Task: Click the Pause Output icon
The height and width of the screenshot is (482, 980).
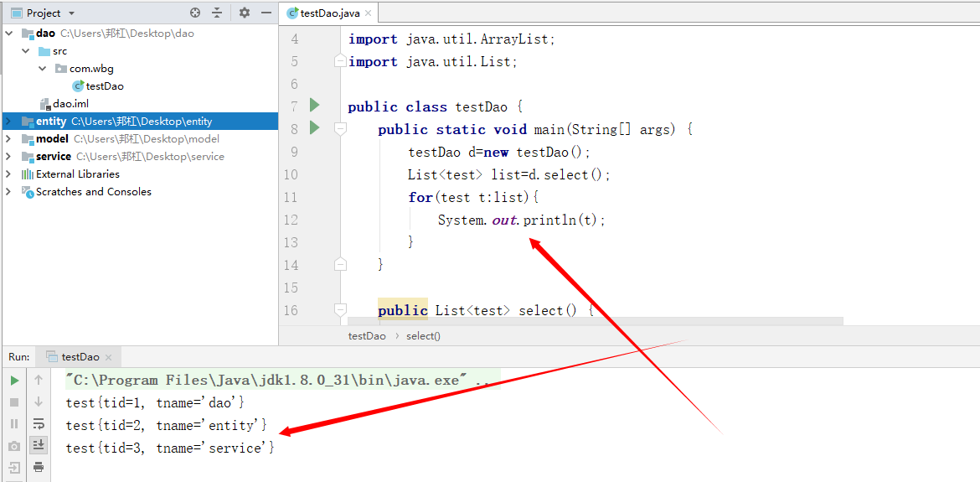Action: tap(14, 424)
